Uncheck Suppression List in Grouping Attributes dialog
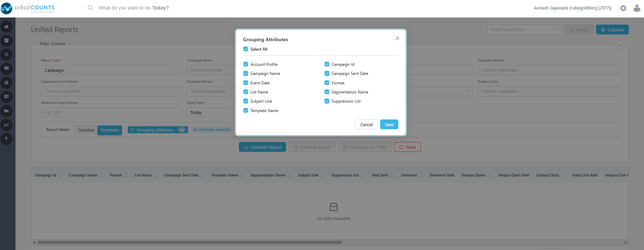The height and width of the screenshot is (250, 644). (x=327, y=101)
